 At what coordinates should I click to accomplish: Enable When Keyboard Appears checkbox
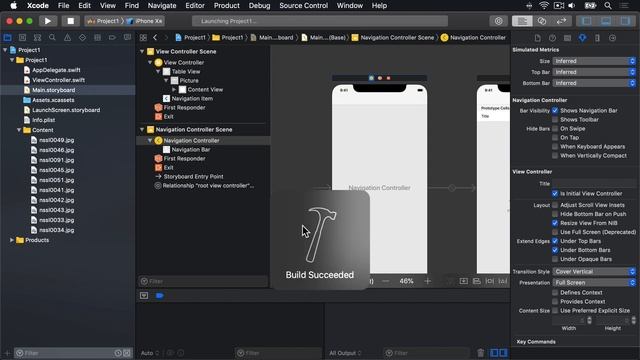tap(555, 146)
